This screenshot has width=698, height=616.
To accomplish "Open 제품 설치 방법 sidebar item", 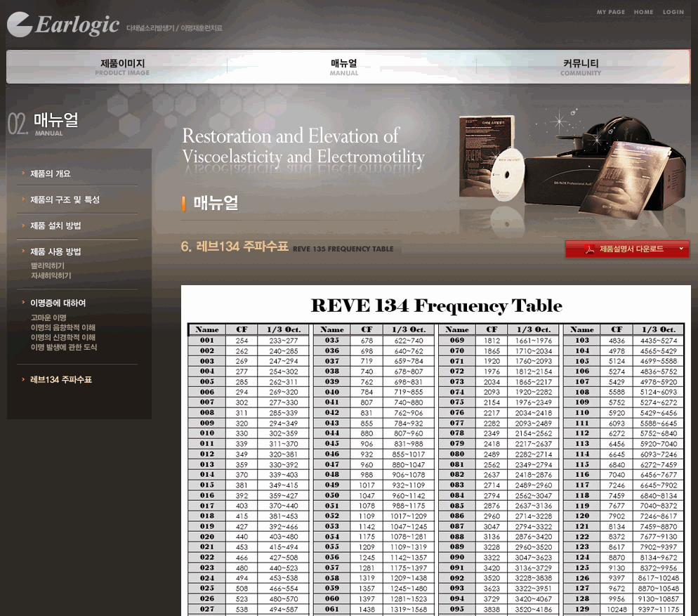I will [x=55, y=225].
